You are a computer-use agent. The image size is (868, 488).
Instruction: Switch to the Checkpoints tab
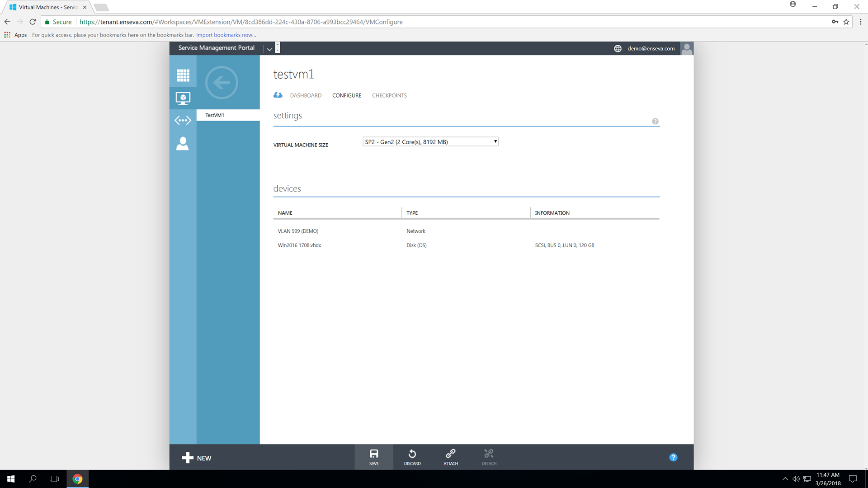point(389,95)
